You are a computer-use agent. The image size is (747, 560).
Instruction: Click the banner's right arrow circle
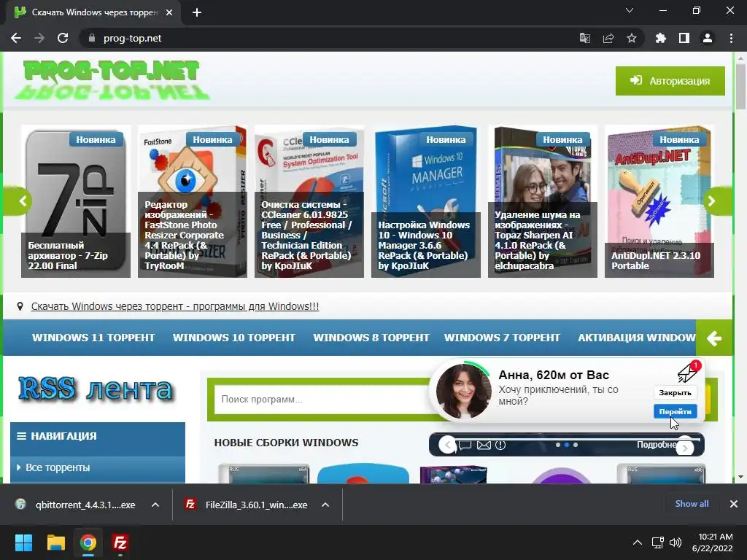coord(685,447)
